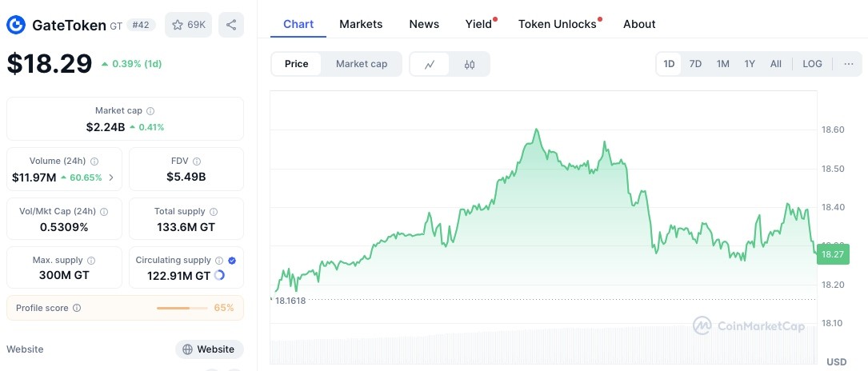This screenshot has height=371, width=868.
Task: Click the Profile score progress bar
Action: coord(181,308)
